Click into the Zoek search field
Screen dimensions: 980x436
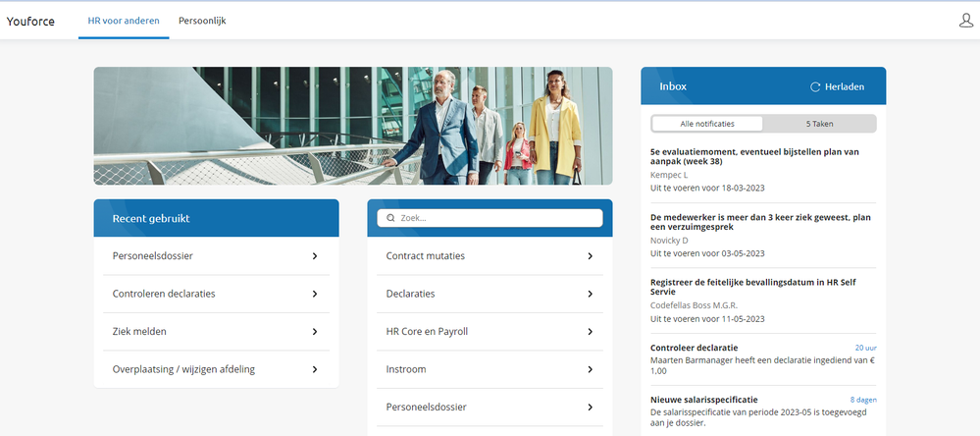coord(490,218)
